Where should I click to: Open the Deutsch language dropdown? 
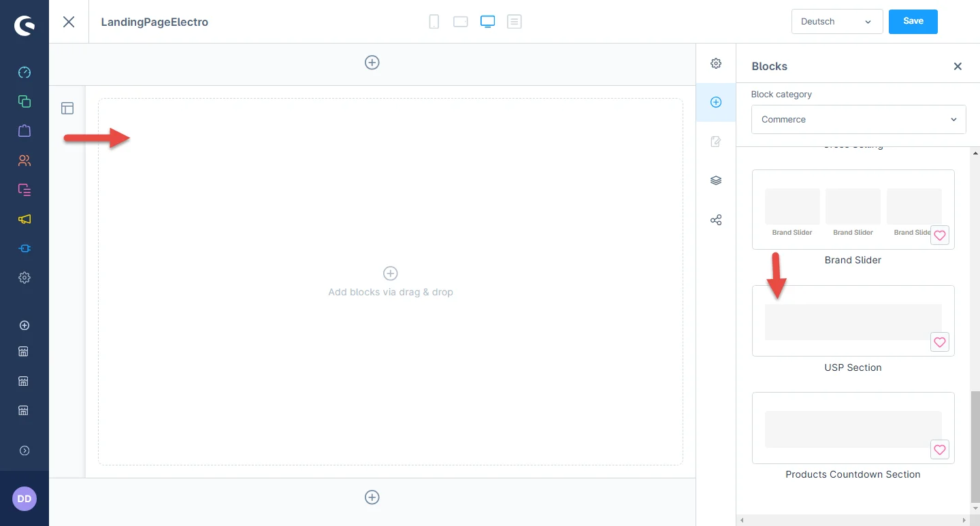click(836, 22)
